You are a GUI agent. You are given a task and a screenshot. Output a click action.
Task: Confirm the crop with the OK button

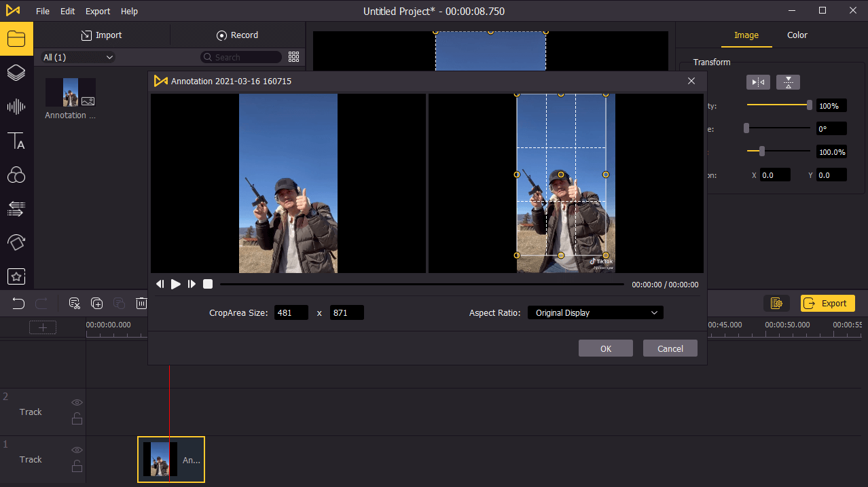(605, 348)
